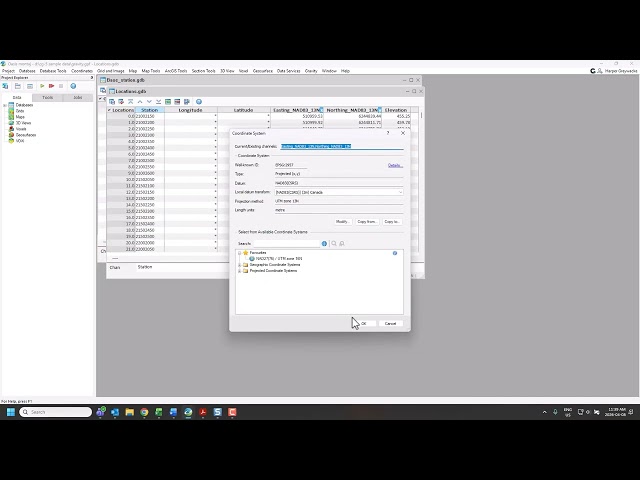
Task: Select the Station column header in Locations.gdb
Action: click(x=150, y=110)
